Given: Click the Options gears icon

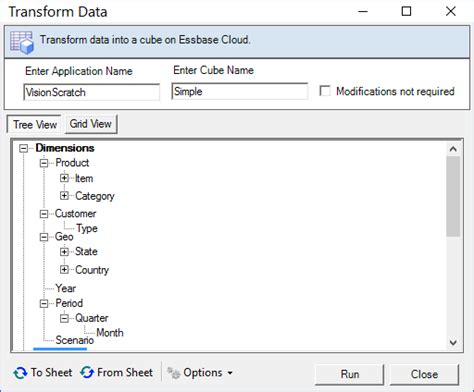Looking at the screenshot, I should coord(173,373).
